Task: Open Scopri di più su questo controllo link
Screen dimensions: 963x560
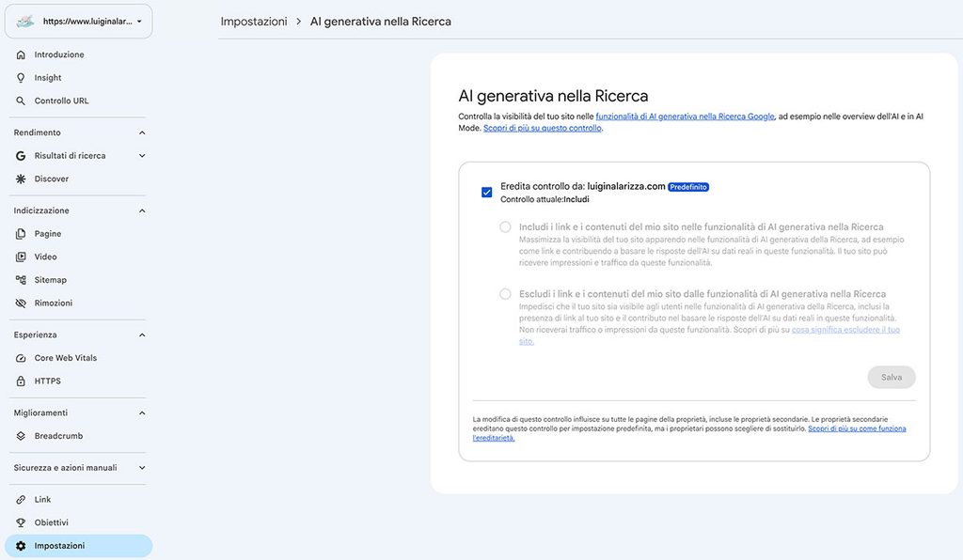Action: (543, 128)
